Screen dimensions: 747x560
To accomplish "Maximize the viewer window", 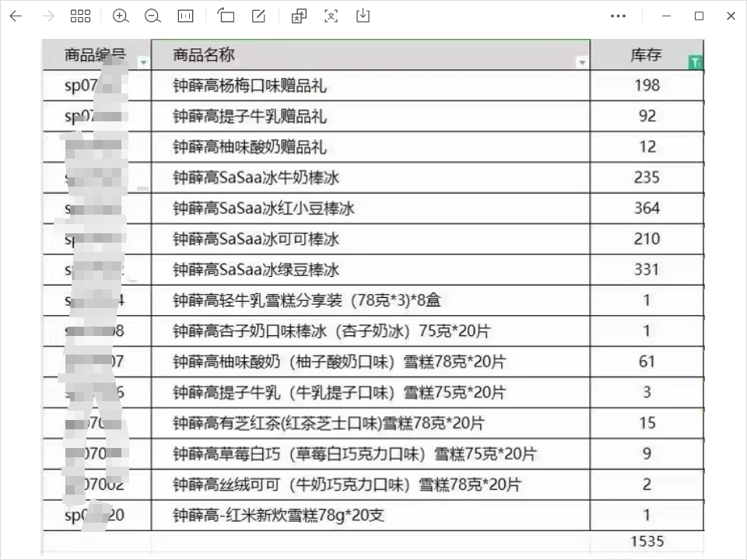I will pos(699,16).
